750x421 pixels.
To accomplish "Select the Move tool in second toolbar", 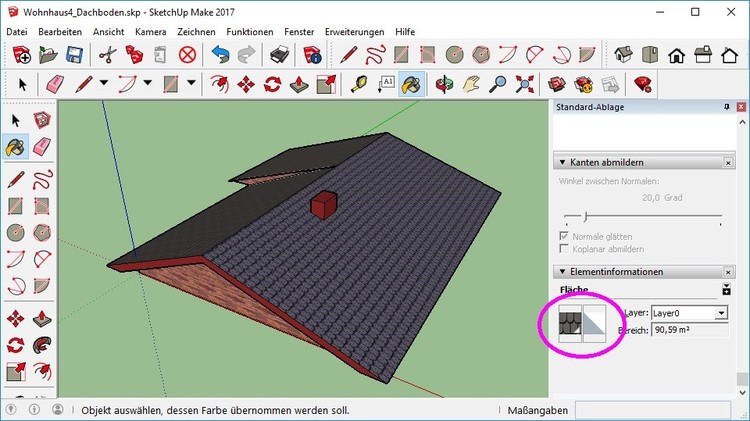I will click(x=246, y=84).
